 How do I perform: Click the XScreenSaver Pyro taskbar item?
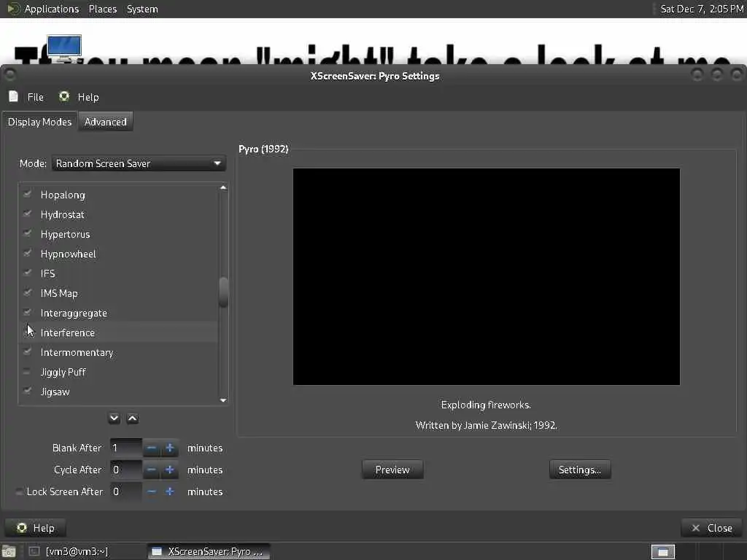click(x=209, y=551)
